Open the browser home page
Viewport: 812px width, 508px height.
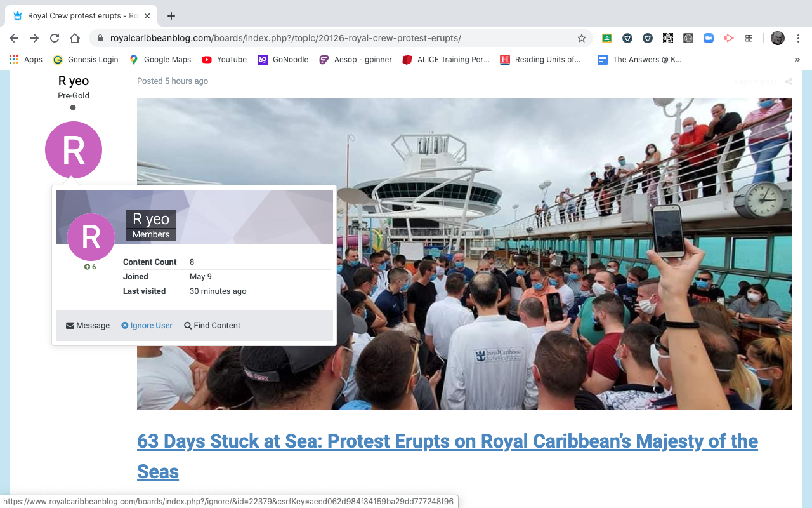pos(75,38)
